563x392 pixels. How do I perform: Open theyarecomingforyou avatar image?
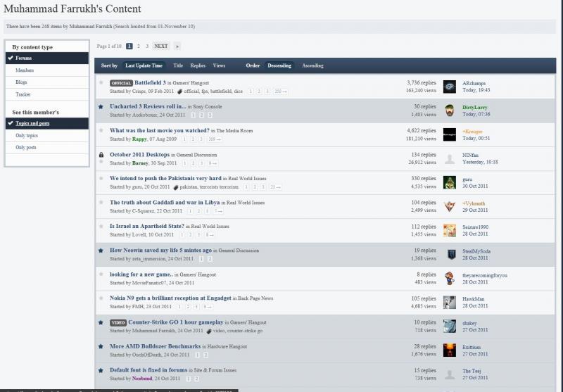tap(450, 278)
